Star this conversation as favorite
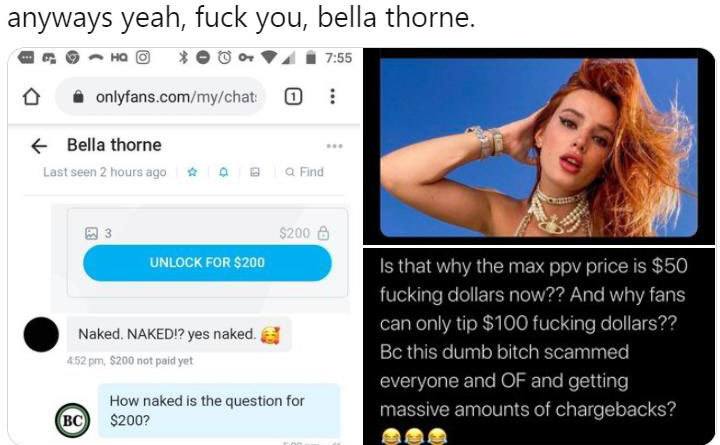The width and height of the screenshot is (720, 445). coord(192,172)
